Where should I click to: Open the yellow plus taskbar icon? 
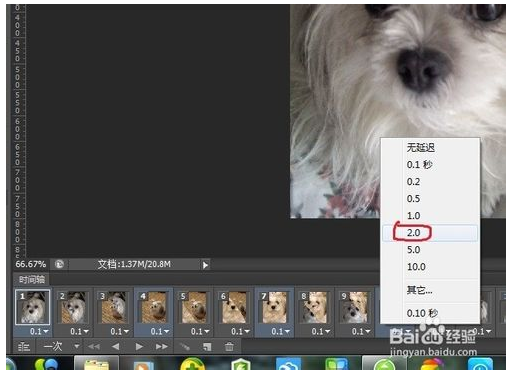pos(192,364)
